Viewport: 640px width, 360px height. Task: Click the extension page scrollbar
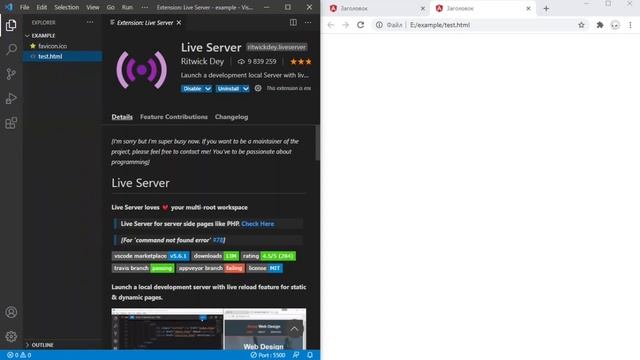(317, 143)
